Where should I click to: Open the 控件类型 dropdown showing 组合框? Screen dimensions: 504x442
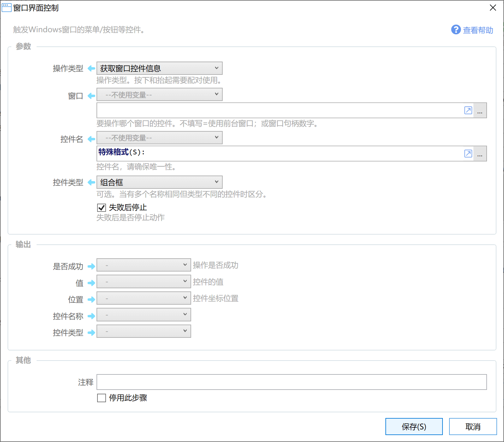click(x=159, y=182)
